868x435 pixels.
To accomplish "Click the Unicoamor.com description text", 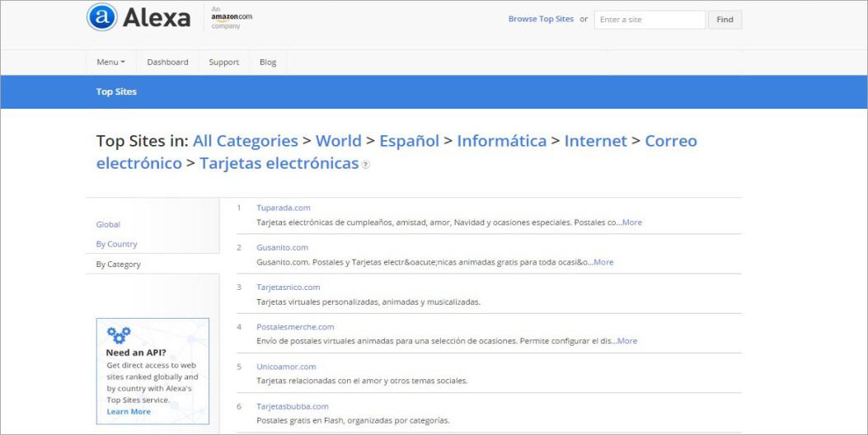I will pos(362,381).
